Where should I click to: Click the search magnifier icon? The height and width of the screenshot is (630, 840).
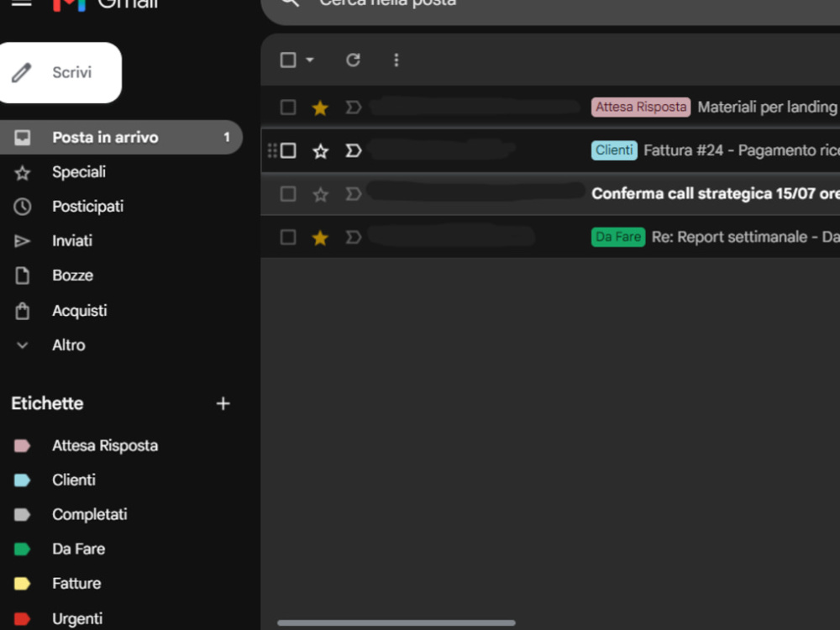click(290, 3)
